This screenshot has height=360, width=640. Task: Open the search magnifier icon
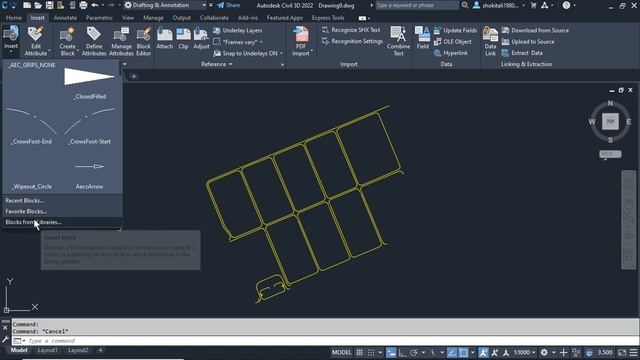[464, 5]
